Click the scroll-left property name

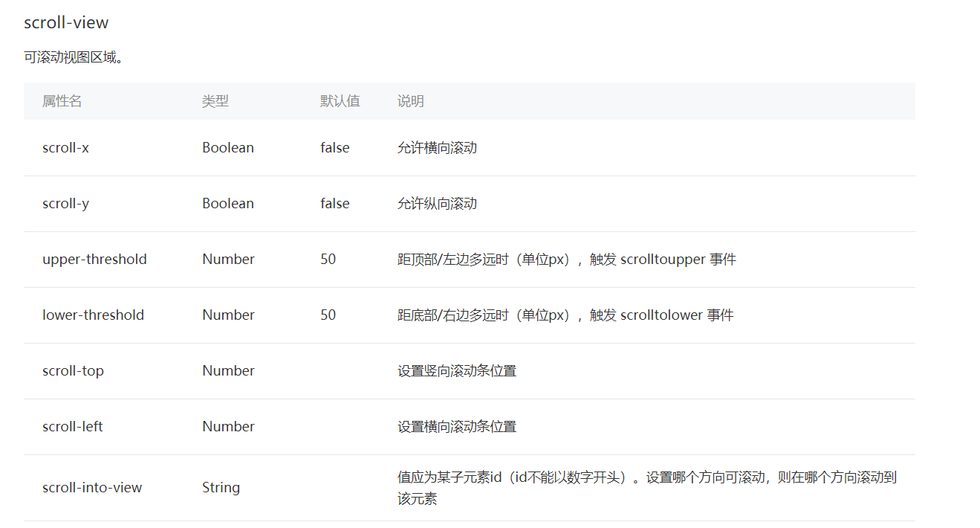(72, 427)
